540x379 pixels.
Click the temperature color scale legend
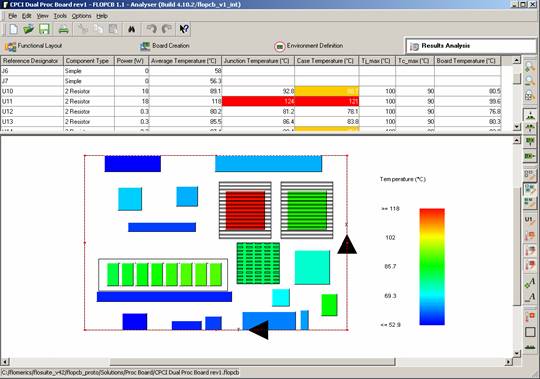[x=432, y=266]
